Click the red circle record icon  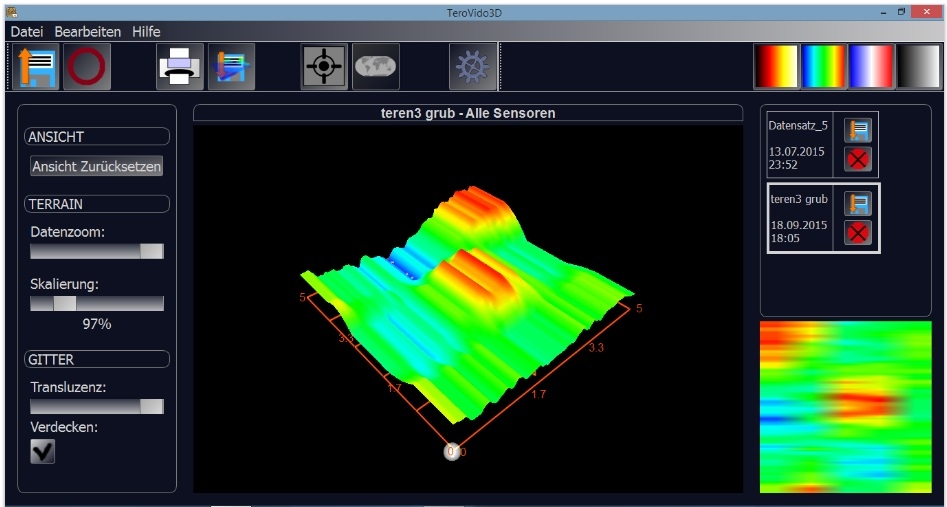tap(87, 67)
